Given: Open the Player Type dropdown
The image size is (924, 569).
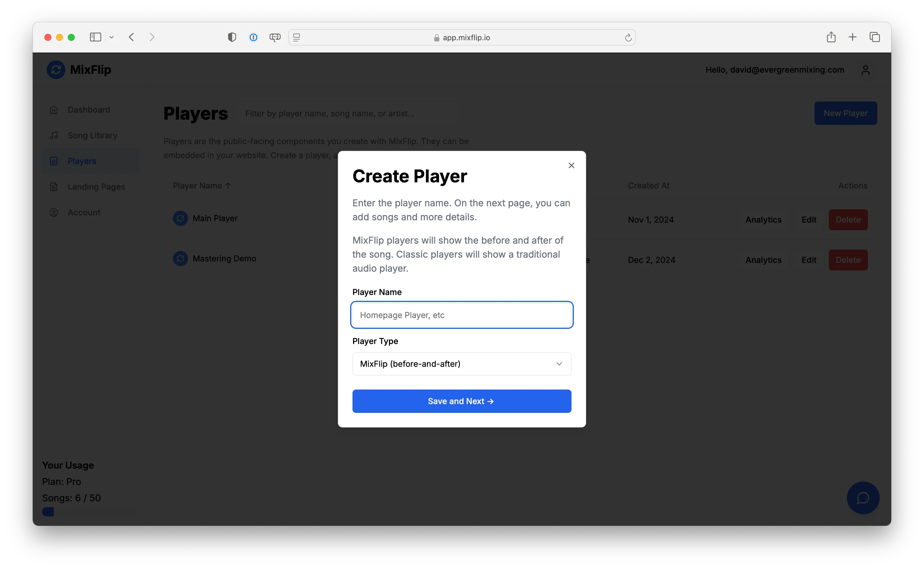Looking at the screenshot, I should coord(462,364).
